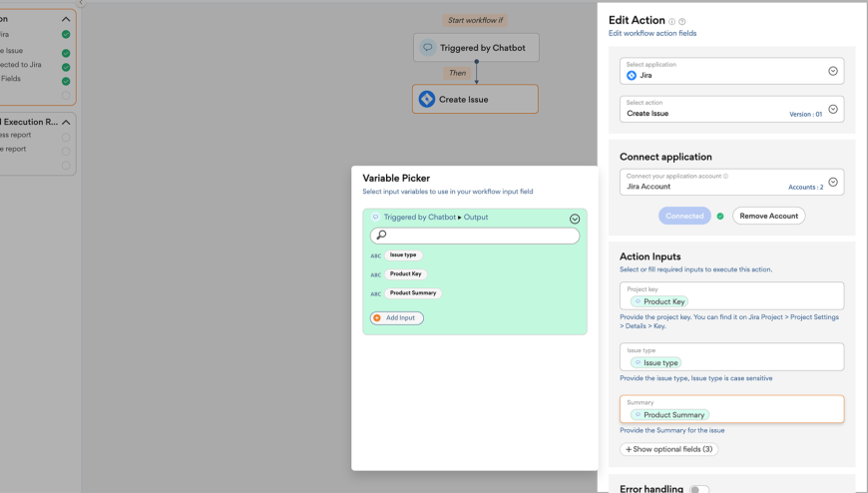Click the orange plus icon on Add Input
868x493 pixels.
(x=377, y=318)
